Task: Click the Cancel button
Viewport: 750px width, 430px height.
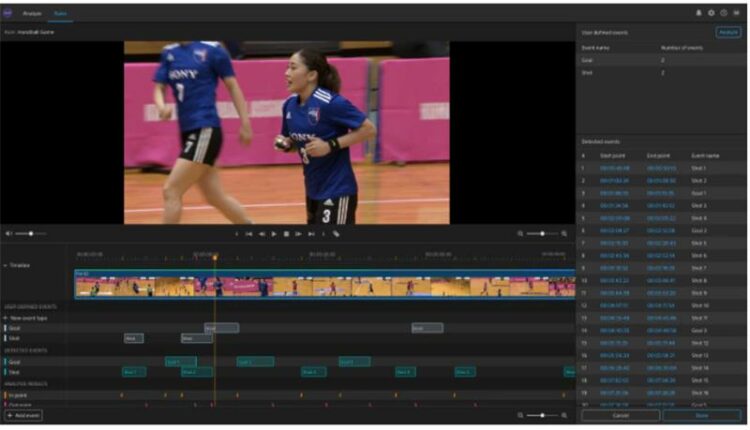Action: 620,414
